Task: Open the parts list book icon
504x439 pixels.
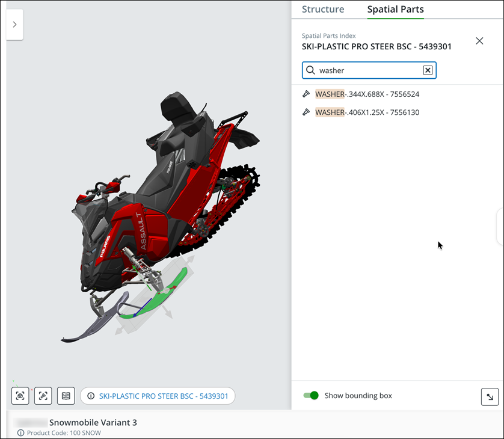Action: (x=66, y=396)
